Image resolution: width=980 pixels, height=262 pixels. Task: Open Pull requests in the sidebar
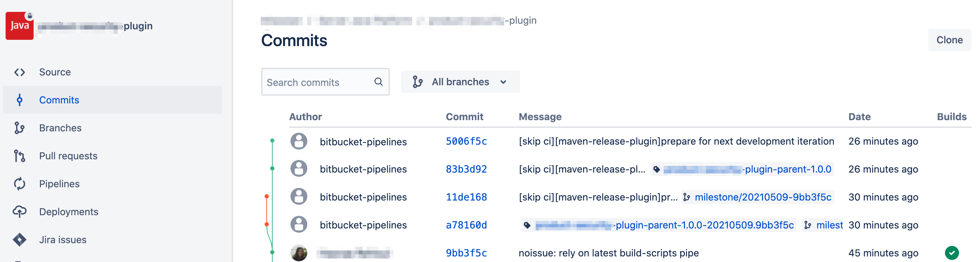[x=112, y=156]
